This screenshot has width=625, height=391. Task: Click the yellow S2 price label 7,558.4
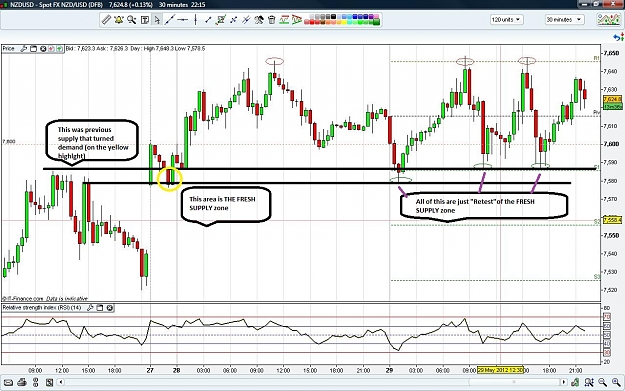coord(612,220)
